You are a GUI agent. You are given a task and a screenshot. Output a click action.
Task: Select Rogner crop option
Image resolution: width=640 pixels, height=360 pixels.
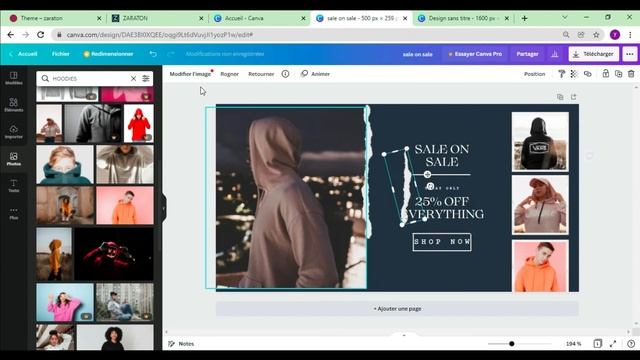[229, 74]
